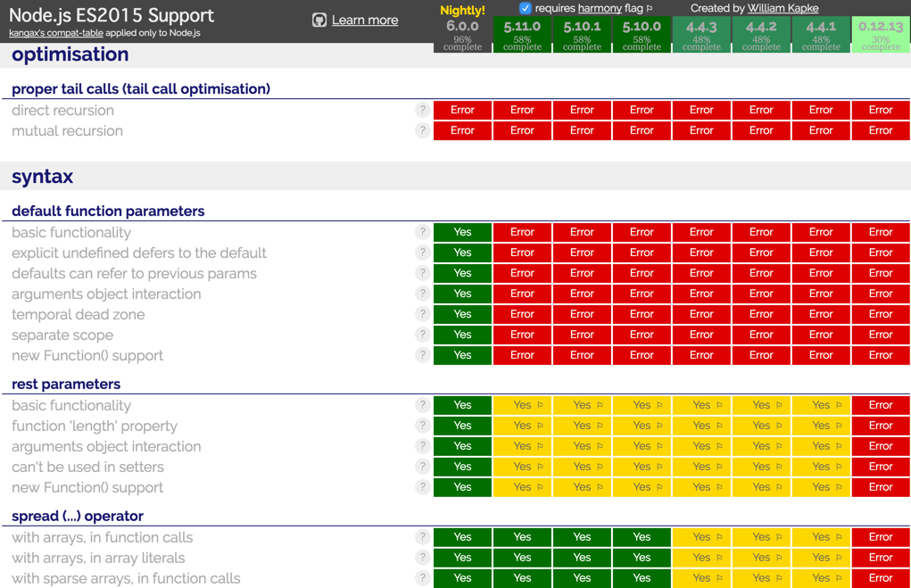Image resolution: width=911 pixels, height=588 pixels.
Task: Click the syntax section heading
Action: point(43,176)
